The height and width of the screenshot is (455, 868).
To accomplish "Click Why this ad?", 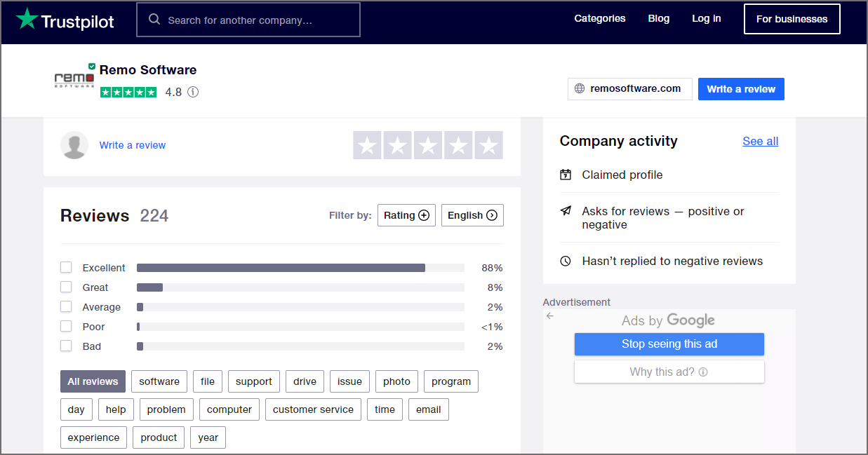I will click(669, 372).
